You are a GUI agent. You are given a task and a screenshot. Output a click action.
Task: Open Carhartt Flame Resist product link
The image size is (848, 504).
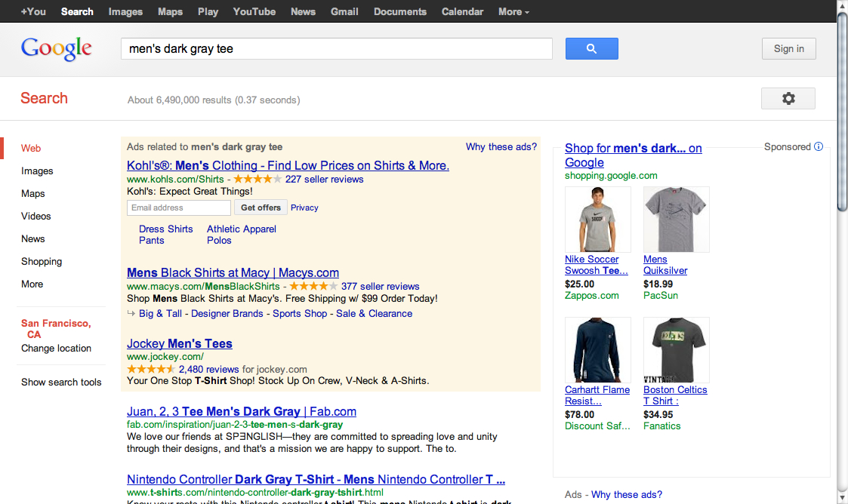tap(597, 395)
